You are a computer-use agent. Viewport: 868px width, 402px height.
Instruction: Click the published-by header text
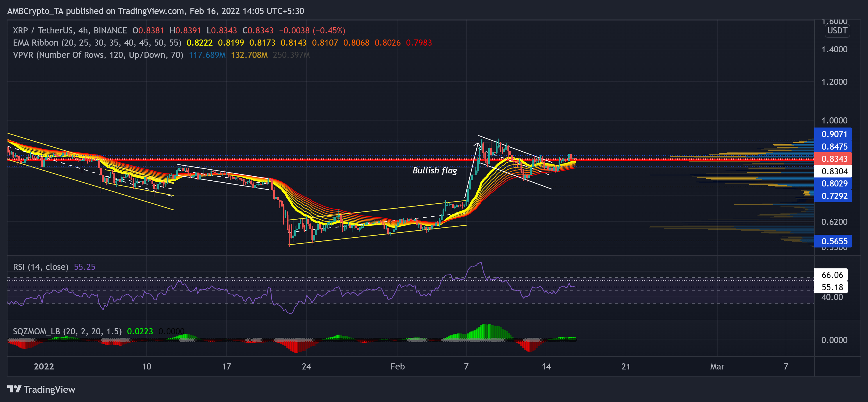[x=156, y=11]
